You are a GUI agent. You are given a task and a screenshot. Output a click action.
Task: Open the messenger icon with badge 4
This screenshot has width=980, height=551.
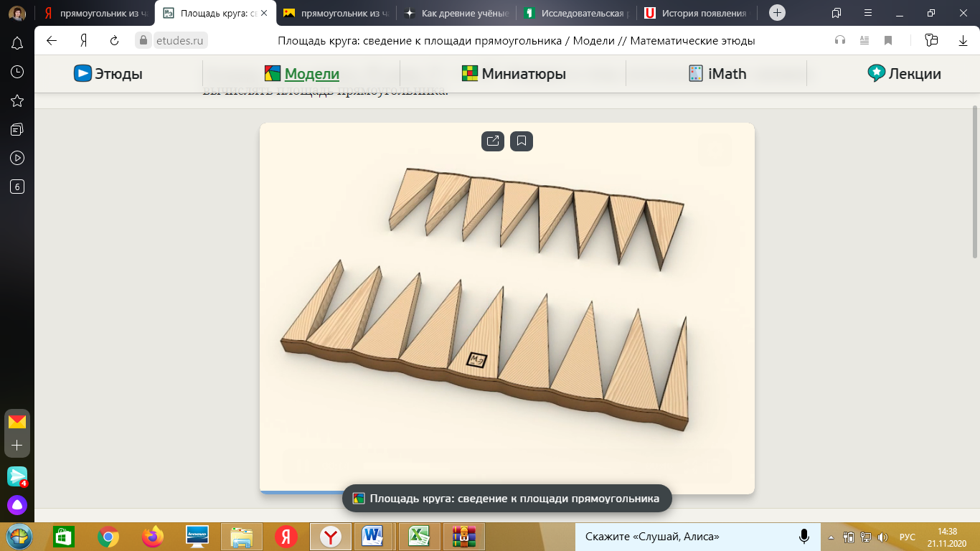17,476
